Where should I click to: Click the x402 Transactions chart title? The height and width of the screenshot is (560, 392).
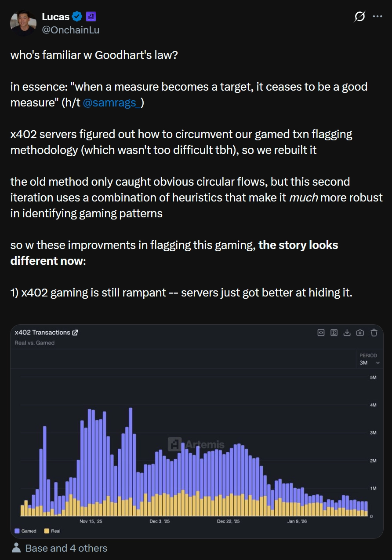click(x=42, y=333)
